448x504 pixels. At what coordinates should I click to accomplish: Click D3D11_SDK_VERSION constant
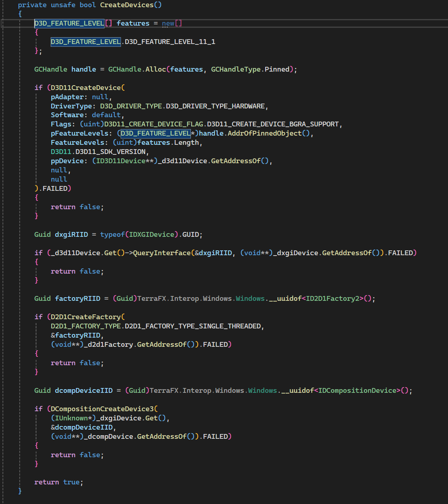pos(110,152)
